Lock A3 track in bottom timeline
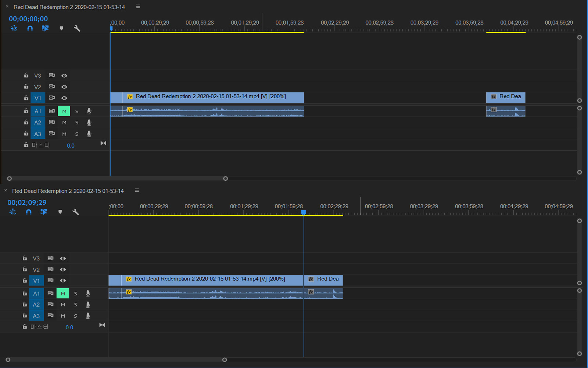Image resolution: width=588 pixels, height=368 pixels. tap(25, 315)
